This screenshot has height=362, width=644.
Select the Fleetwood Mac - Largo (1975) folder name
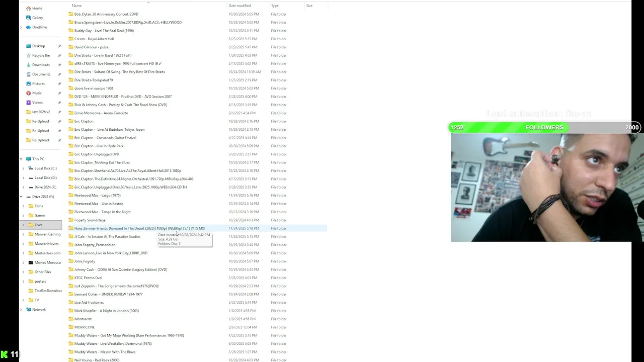pos(98,196)
